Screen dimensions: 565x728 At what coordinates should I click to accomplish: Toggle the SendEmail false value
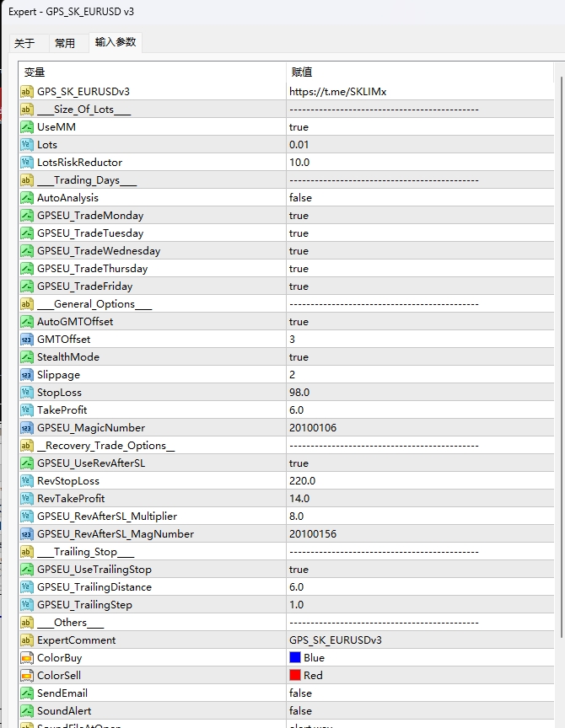300,693
